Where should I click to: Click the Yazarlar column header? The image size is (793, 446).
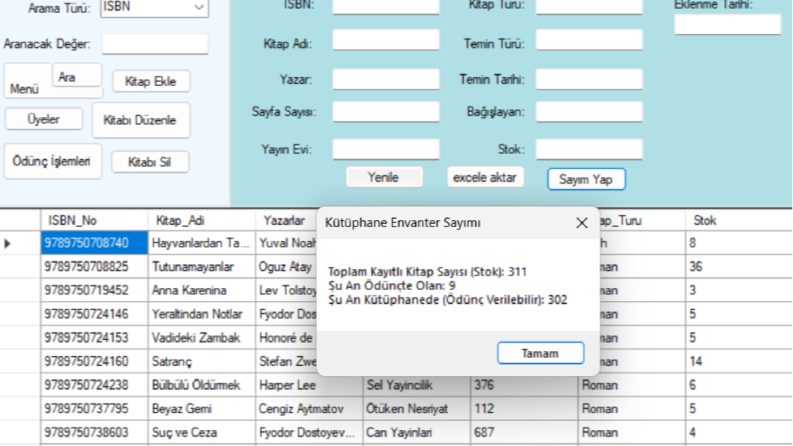(286, 220)
